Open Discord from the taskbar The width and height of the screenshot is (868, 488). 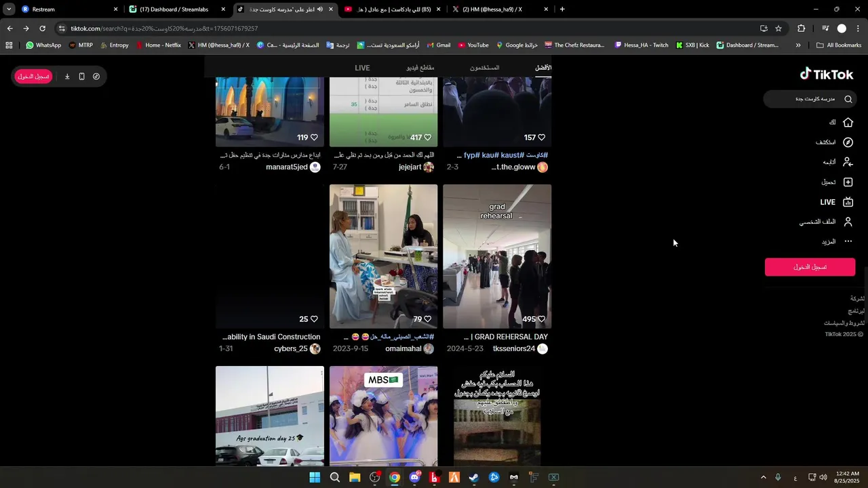(x=414, y=477)
